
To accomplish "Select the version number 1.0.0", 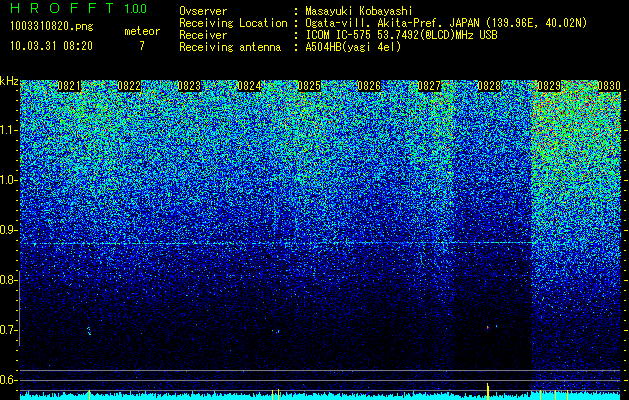I will tap(135, 8).
